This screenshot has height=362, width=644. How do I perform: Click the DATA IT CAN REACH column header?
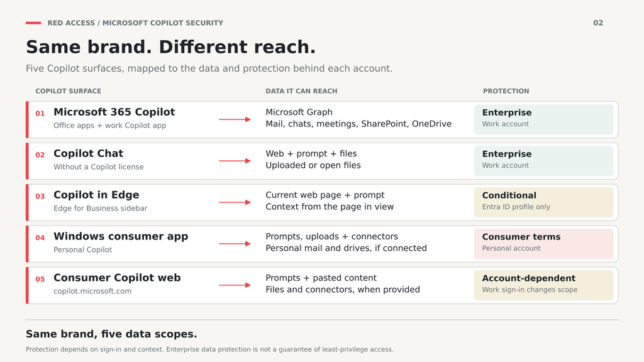pos(301,91)
